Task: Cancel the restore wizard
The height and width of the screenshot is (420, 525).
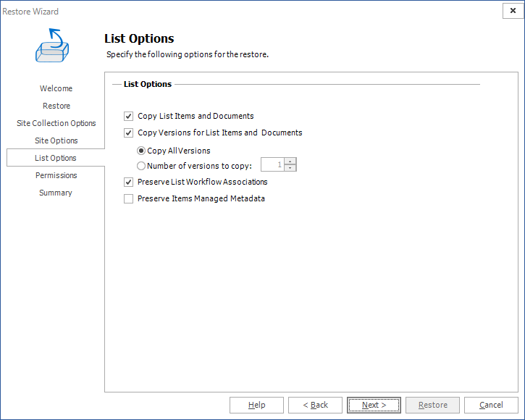Action: point(491,405)
